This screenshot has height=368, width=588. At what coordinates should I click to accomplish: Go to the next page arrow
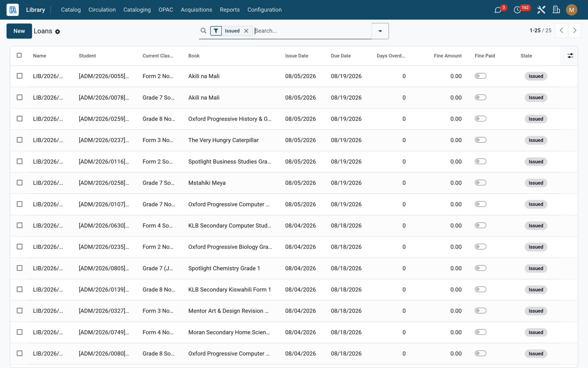(x=575, y=31)
